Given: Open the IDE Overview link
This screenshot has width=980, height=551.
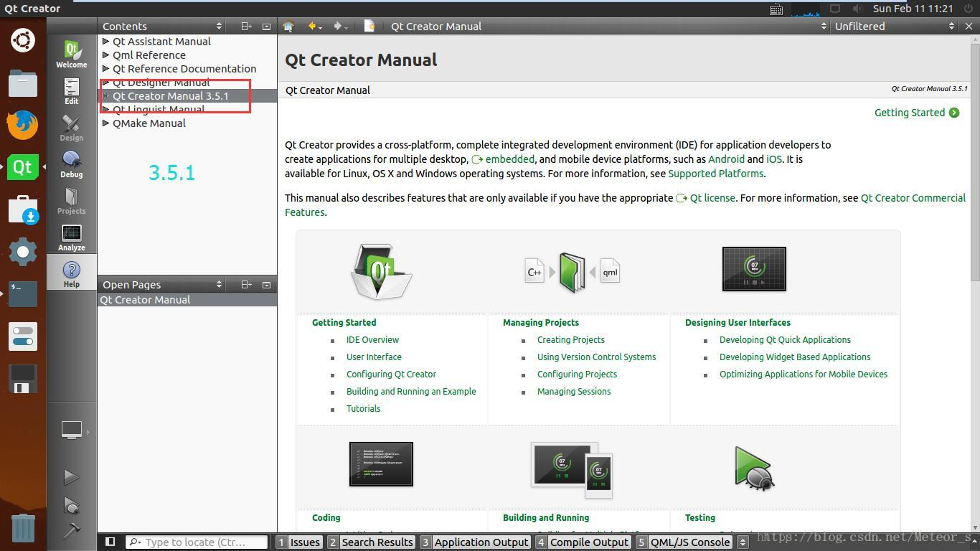Looking at the screenshot, I should click(x=372, y=339).
